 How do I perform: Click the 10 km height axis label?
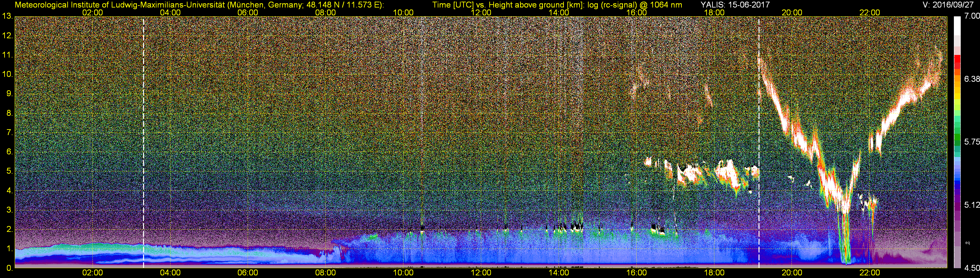[7, 74]
